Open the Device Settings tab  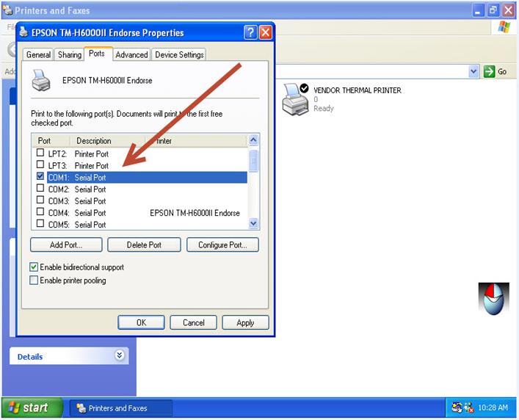(x=179, y=54)
